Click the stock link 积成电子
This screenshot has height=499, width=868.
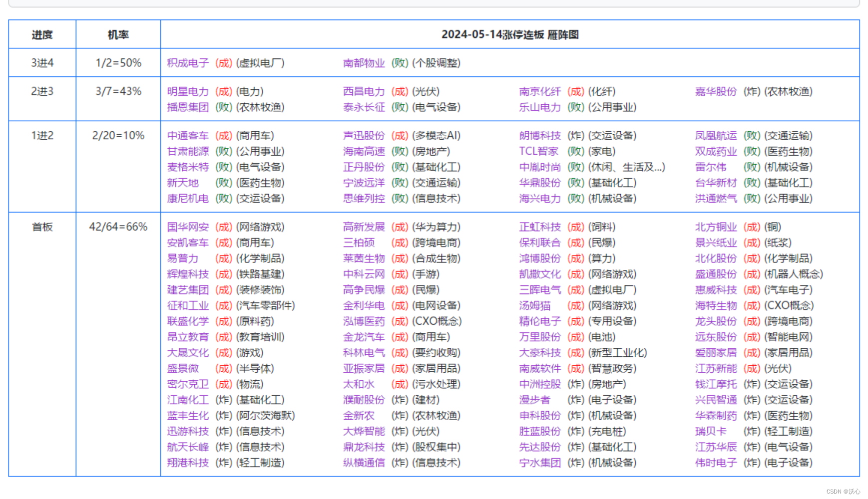pos(188,63)
